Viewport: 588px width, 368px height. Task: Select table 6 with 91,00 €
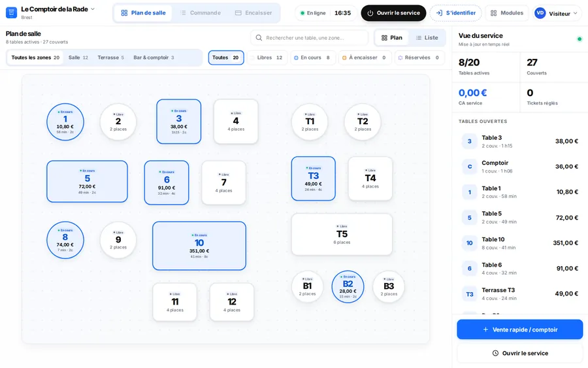[x=167, y=182]
